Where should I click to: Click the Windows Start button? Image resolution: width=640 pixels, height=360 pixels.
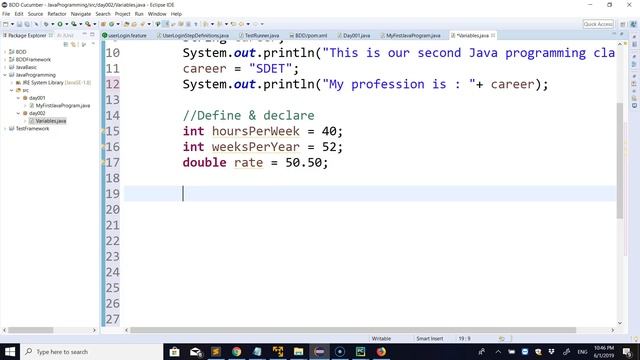point(10,351)
